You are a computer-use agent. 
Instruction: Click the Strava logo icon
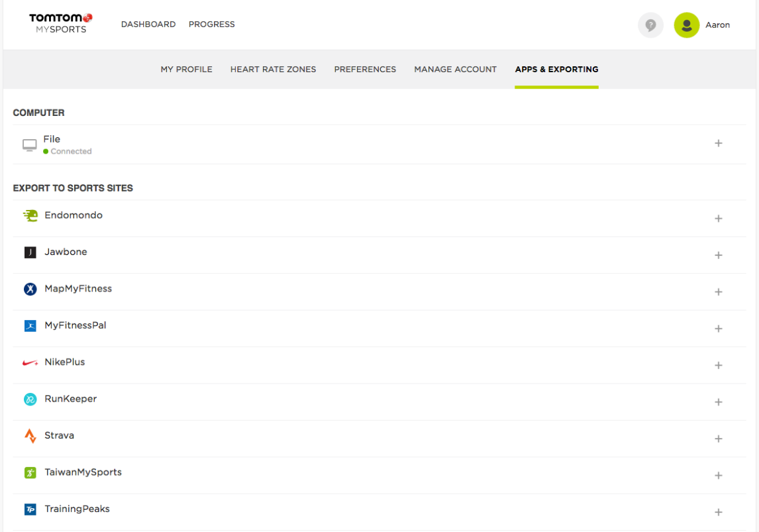point(30,436)
